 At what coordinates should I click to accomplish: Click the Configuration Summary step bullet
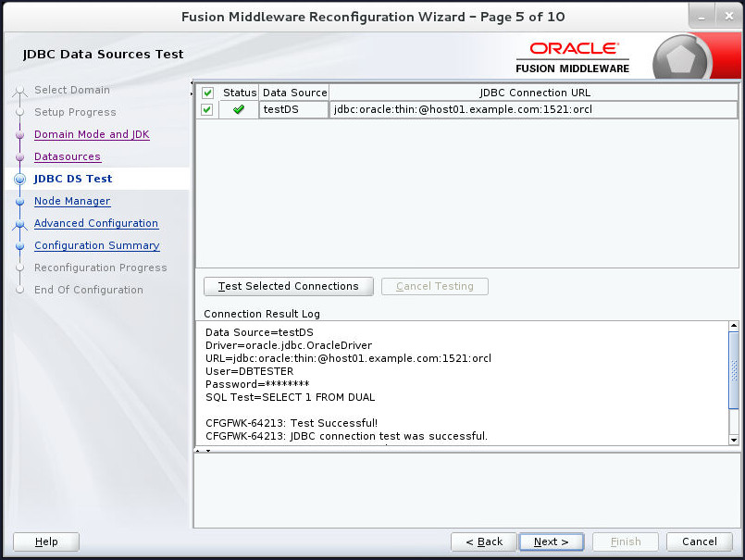(x=20, y=246)
